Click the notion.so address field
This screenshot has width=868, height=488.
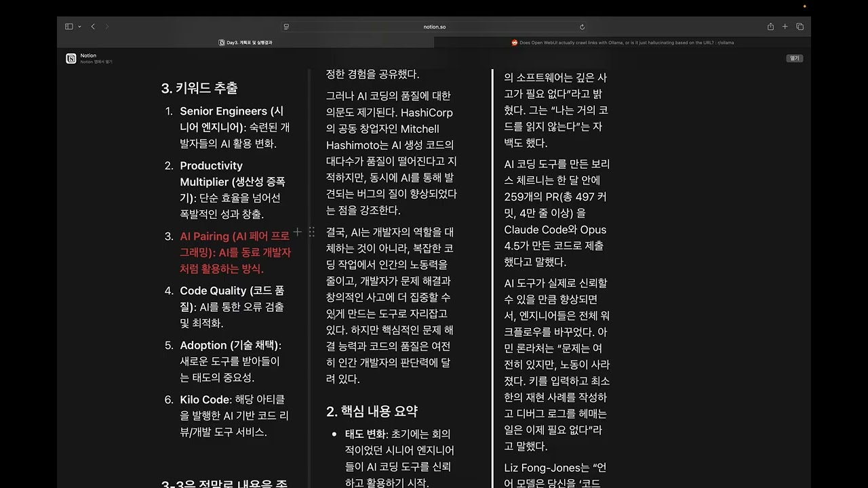[434, 26]
